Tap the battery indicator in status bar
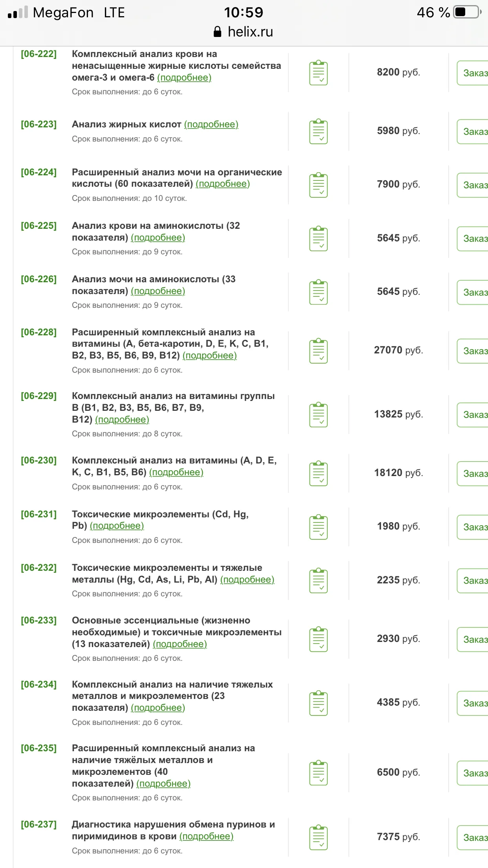Image resolution: width=488 pixels, height=868 pixels. click(x=467, y=12)
